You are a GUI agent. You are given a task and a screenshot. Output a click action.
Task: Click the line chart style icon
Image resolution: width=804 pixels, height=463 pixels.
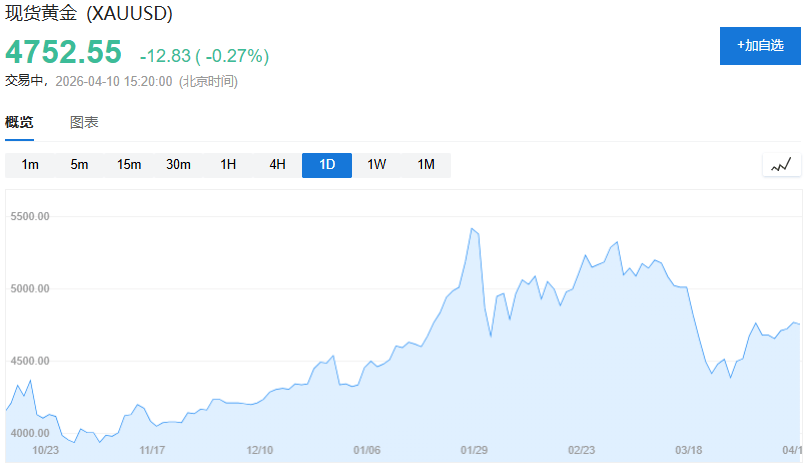781,165
